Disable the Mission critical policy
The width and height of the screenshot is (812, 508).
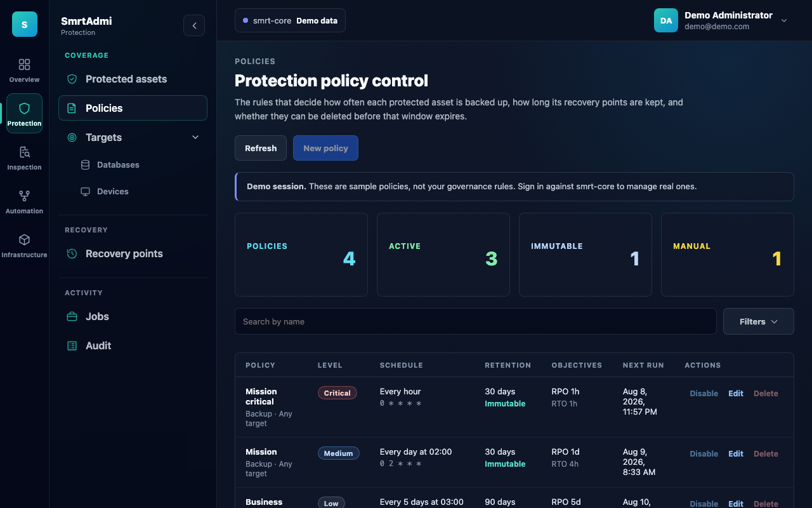(704, 394)
